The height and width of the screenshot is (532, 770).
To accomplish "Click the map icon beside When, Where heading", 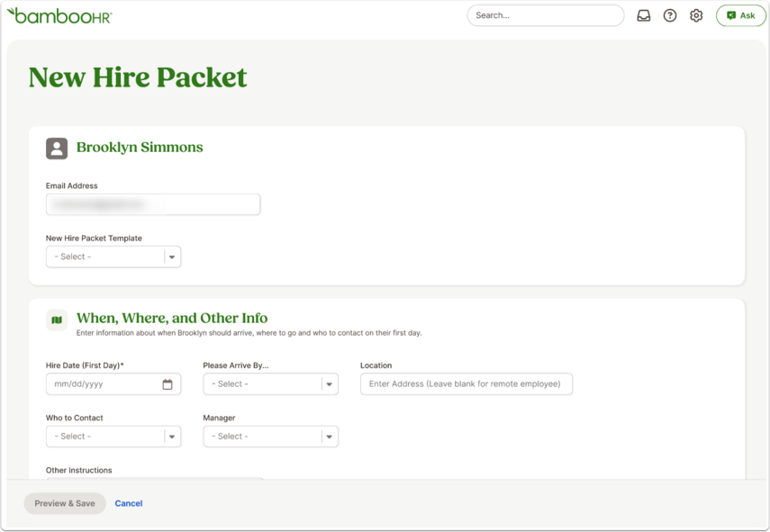I will click(57, 320).
